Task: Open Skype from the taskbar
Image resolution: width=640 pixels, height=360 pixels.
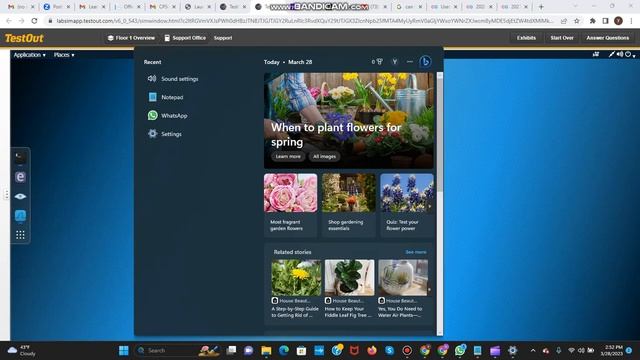Action: (389, 351)
